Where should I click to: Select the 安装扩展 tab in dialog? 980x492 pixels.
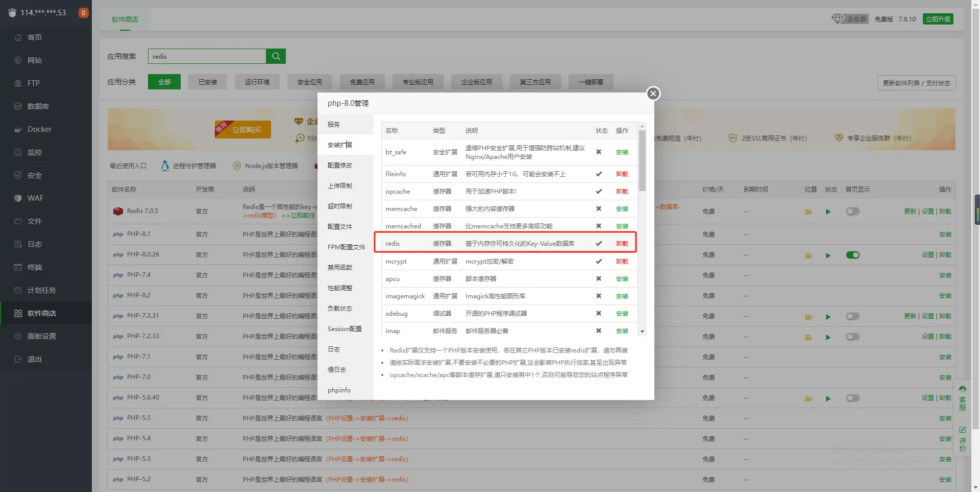pyautogui.click(x=346, y=145)
